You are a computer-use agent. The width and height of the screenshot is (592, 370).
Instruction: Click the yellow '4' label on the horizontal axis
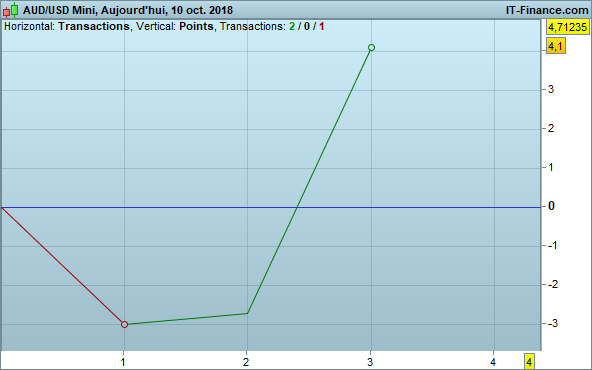tap(529, 362)
